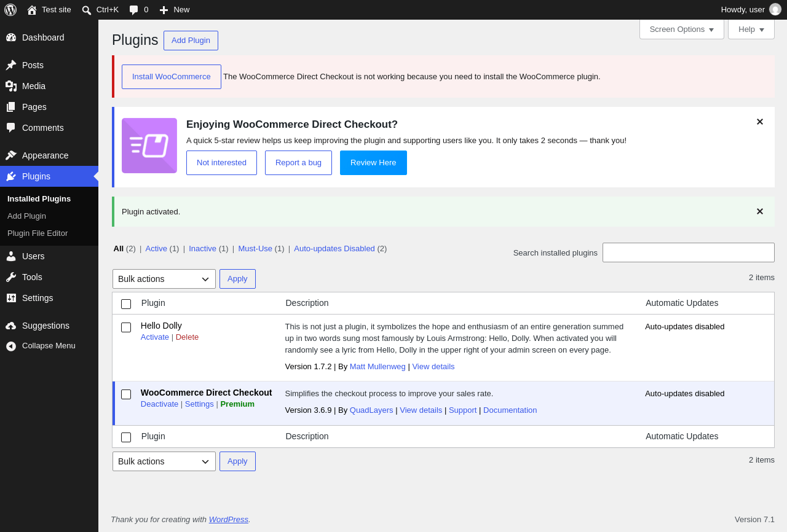
Task: Click the Suggestions cloud icon
Action: tap(11, 326)
